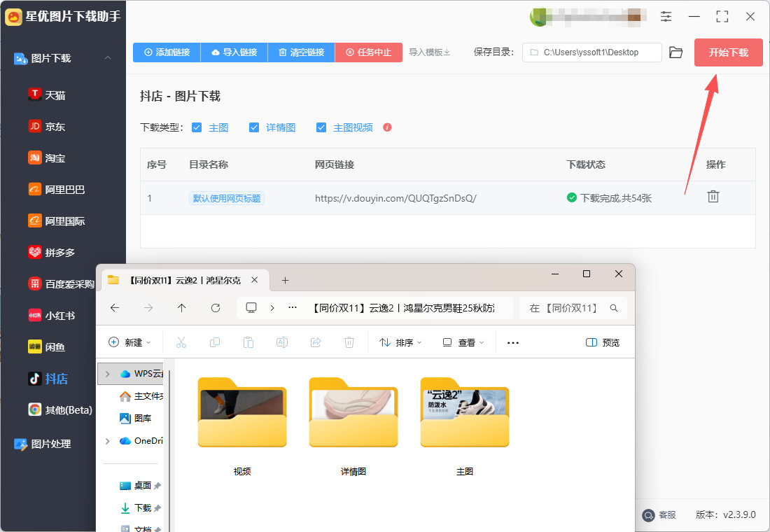Click the 主图视频 info icon
This screenshot has width=770, height=532.
(x=387, y=127)
